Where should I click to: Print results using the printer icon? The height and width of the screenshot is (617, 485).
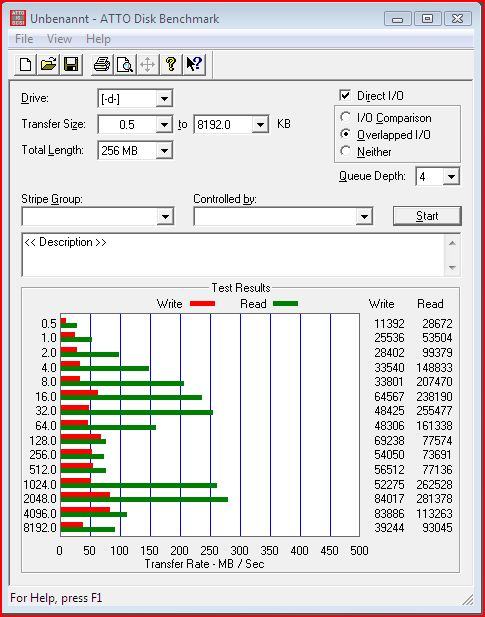pyautogui.click(x=102, y=64)
